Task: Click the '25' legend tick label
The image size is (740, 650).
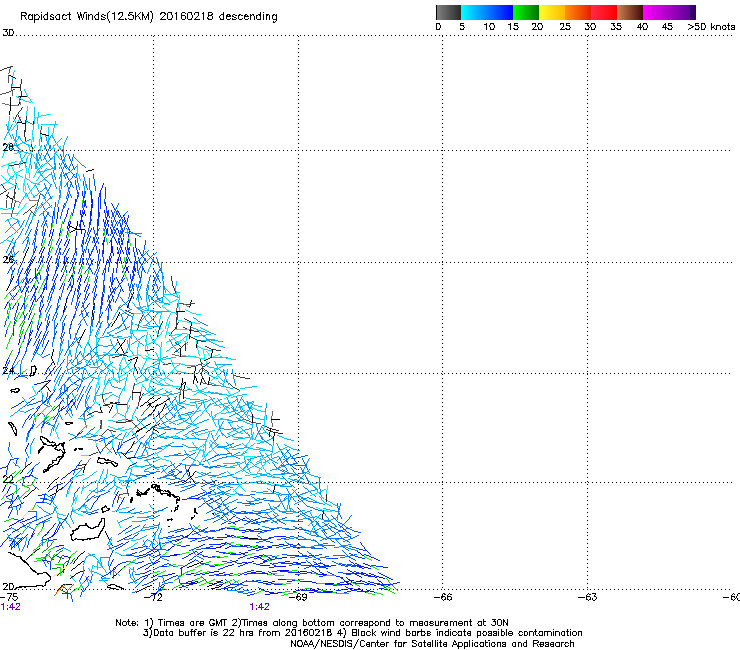Action: tap(565, 27)
